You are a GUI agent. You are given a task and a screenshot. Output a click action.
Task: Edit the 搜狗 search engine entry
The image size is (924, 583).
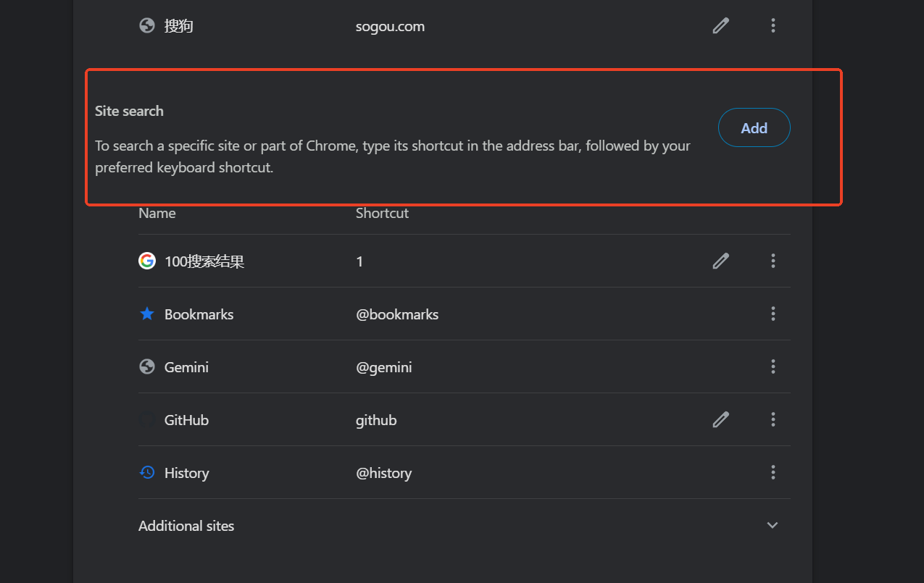coord(720,26)
